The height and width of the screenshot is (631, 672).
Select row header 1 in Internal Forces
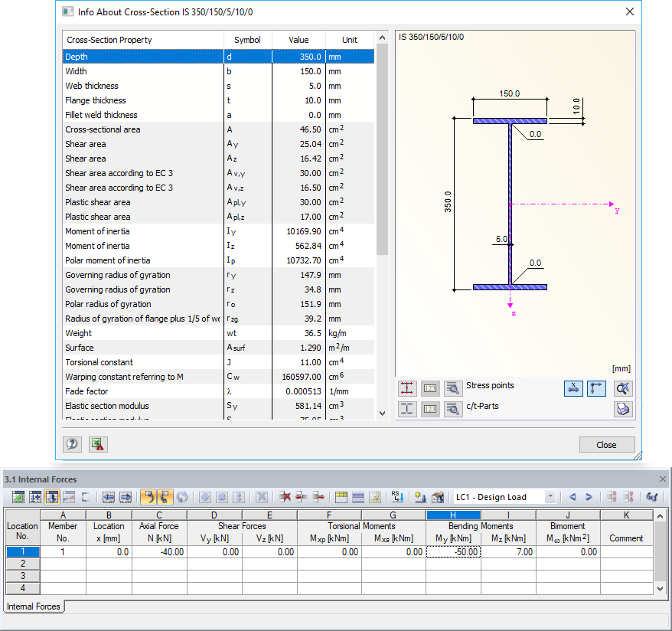coord(23,551)
